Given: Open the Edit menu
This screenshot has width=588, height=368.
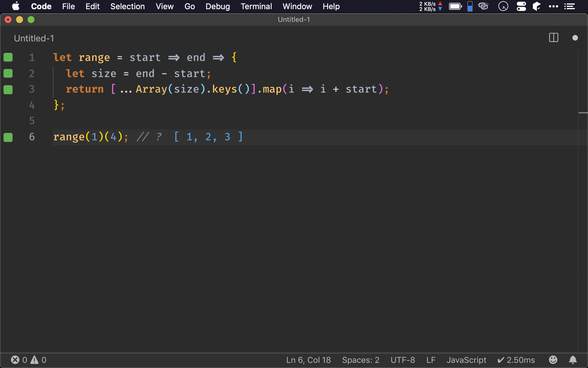Looking at the screenshot, I should click(92, 6).
